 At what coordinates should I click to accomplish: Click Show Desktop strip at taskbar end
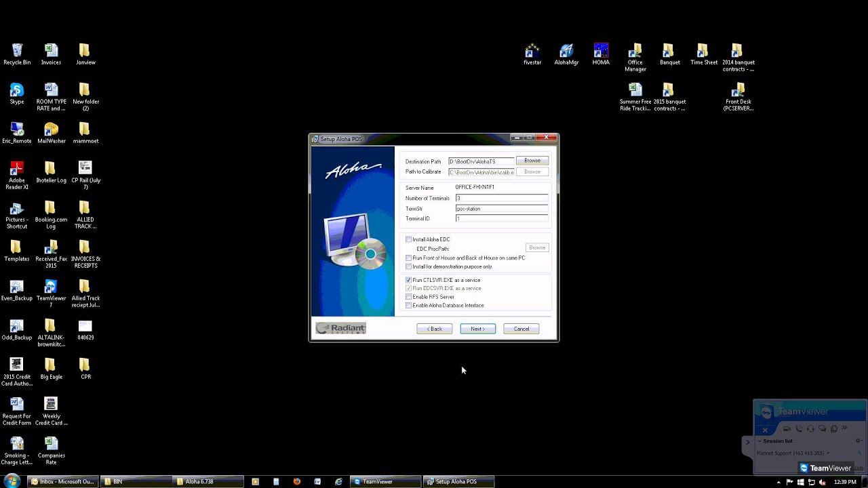pyautogui.click(x=865, y=481)
